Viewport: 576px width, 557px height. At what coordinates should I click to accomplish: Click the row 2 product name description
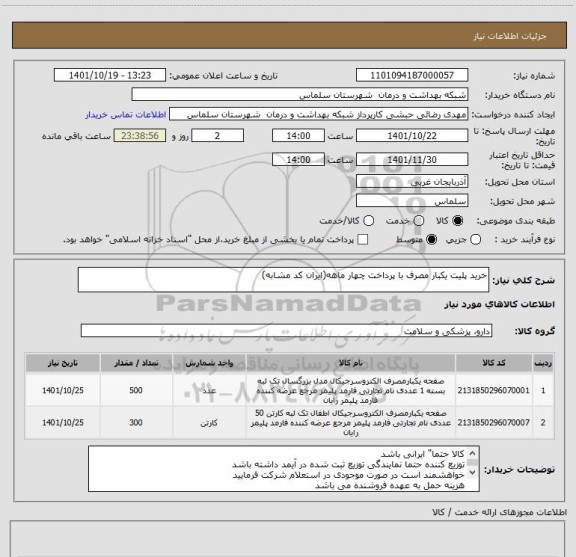(350, 423)
